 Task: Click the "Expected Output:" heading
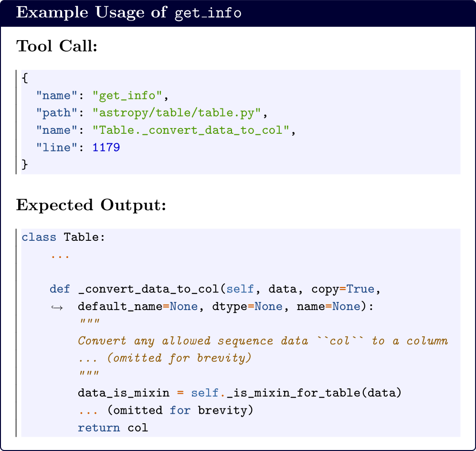pos(91,204)
